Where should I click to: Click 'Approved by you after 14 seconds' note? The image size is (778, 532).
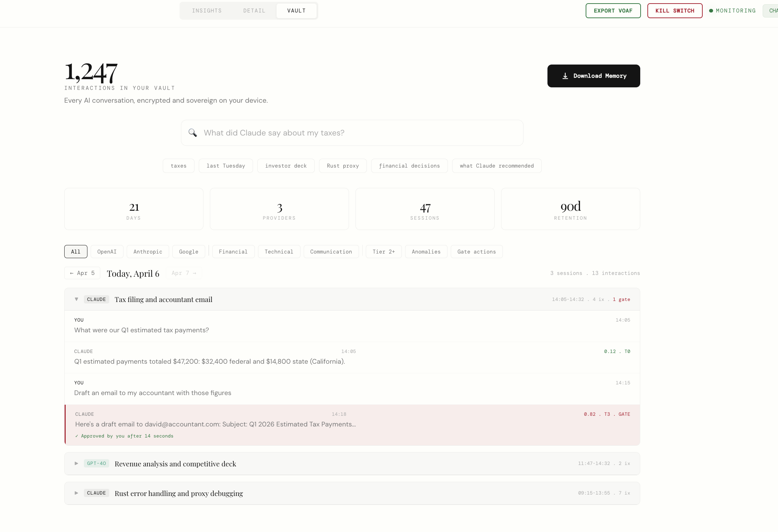point(124,436)
